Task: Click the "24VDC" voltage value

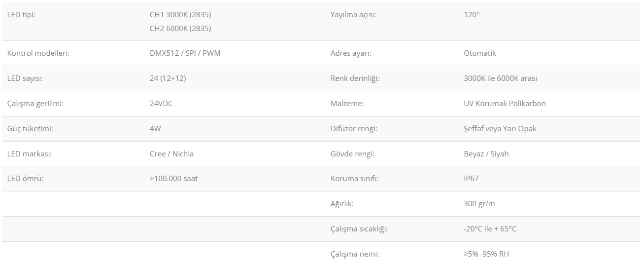Action: coord(161,104)
